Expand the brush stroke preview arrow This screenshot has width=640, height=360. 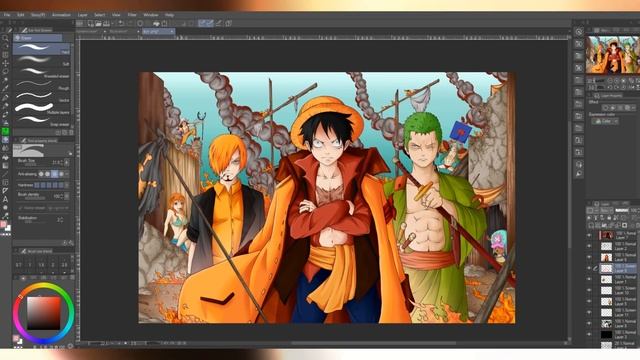71,154
